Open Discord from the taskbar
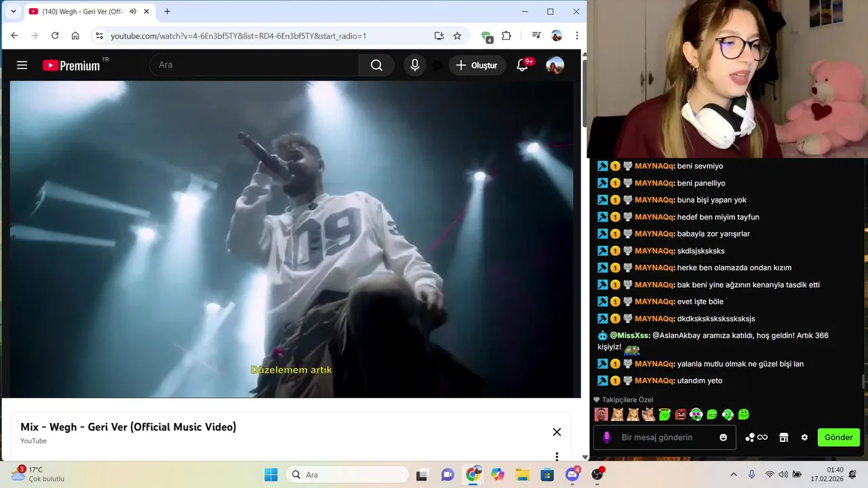The width and height of the screenshot is (868, 488). [x=572, y=474]
